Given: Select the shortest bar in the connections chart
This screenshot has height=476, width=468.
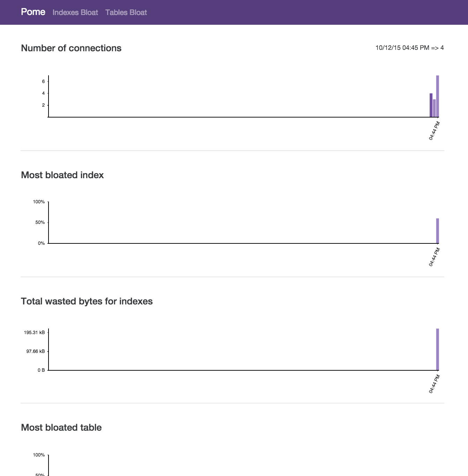Looking at the screenshot, I should tap(434, 108).
